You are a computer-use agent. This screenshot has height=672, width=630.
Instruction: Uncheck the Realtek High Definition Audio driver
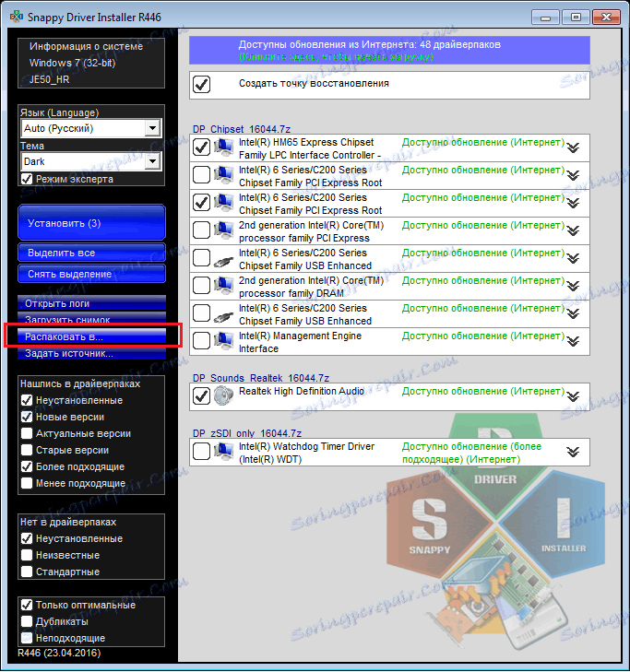click(201, 396)
